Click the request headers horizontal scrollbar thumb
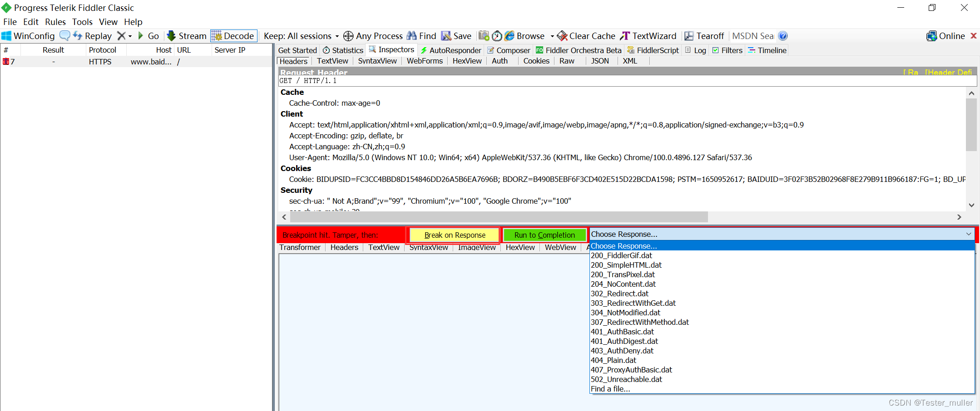Viewport: 980px width, 411px height. pyautogui.click(x=499, y=217)
